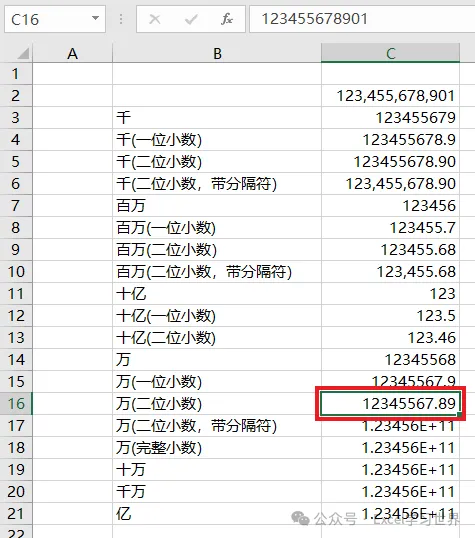Click cell B7 labeled 百万
This screenshot has width=475, height=538.
[x=217, y=206]
